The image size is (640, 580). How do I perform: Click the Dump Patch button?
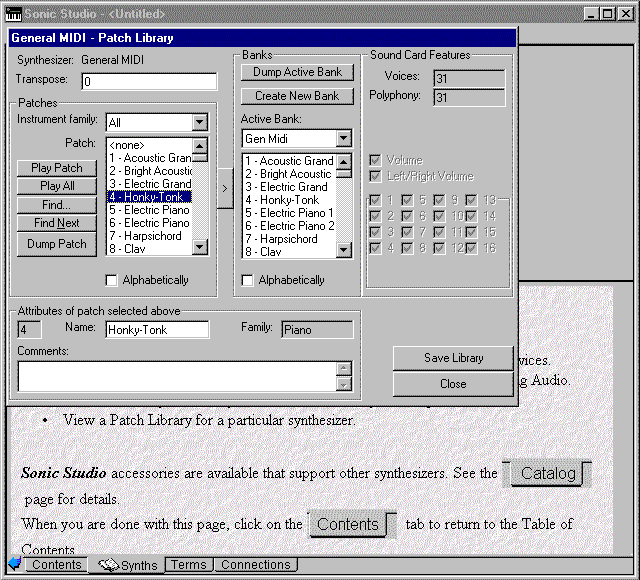pos(57,244)
